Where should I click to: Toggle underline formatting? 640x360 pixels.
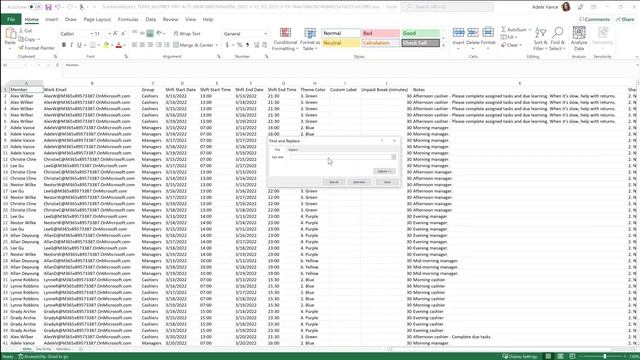click(x=79, y=45)
